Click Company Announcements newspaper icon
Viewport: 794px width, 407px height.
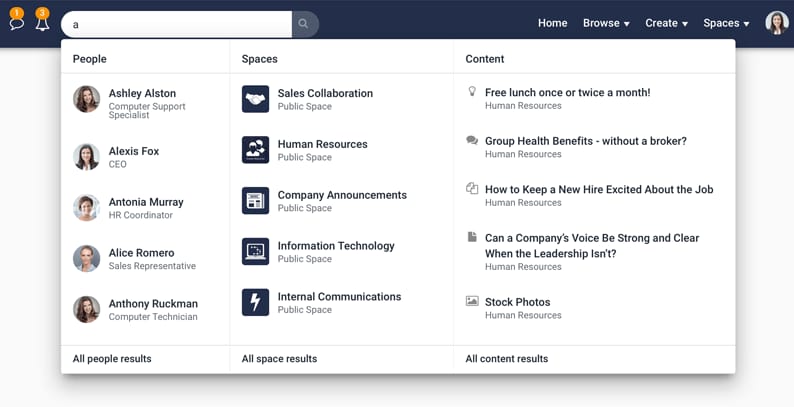[x=255, y=200]
